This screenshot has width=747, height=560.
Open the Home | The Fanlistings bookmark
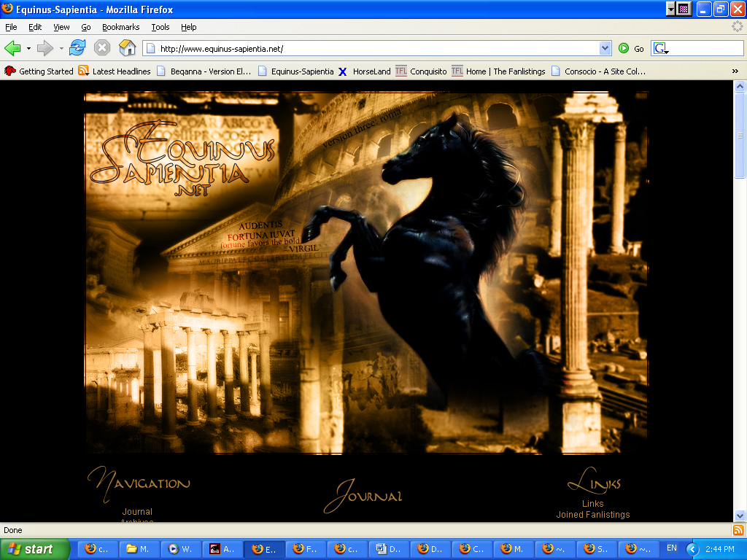click(499, 71)
